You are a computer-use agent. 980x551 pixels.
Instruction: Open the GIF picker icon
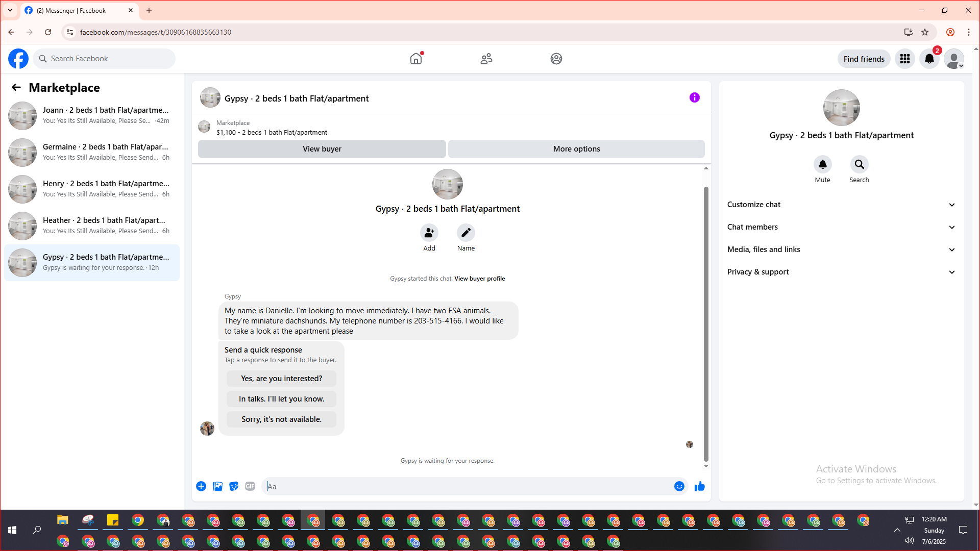(250, 486)
